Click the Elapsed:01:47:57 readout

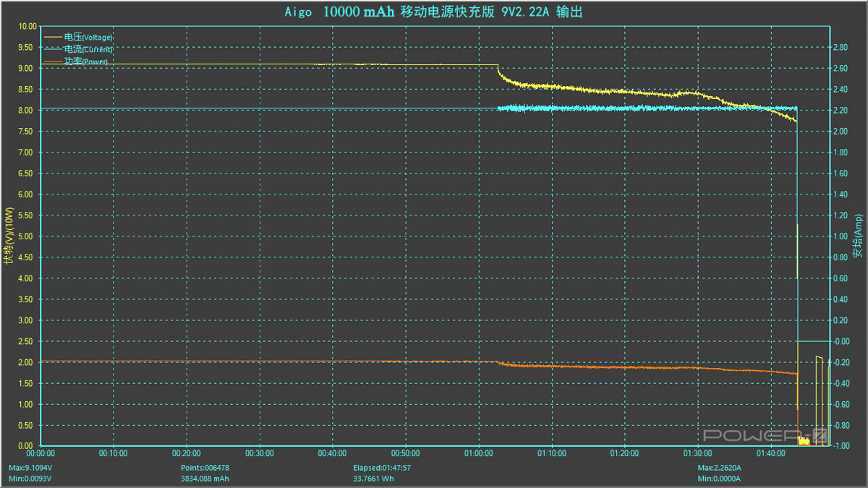(380, 468)
